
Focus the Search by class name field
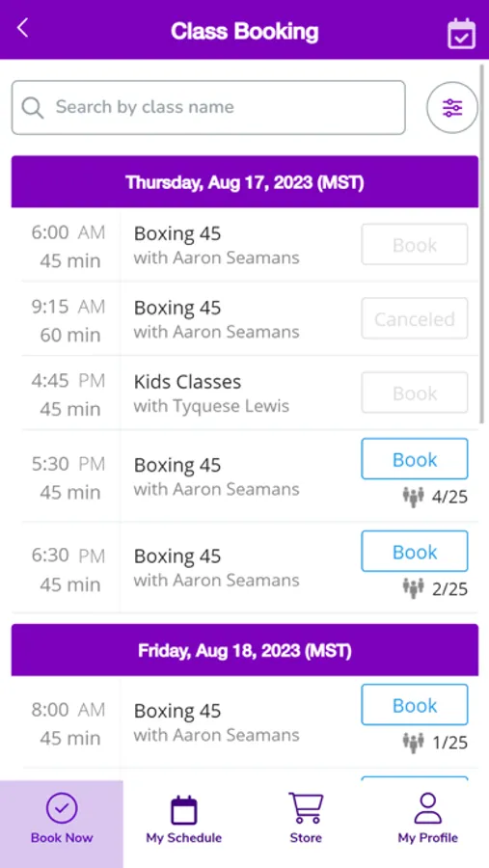208,107
